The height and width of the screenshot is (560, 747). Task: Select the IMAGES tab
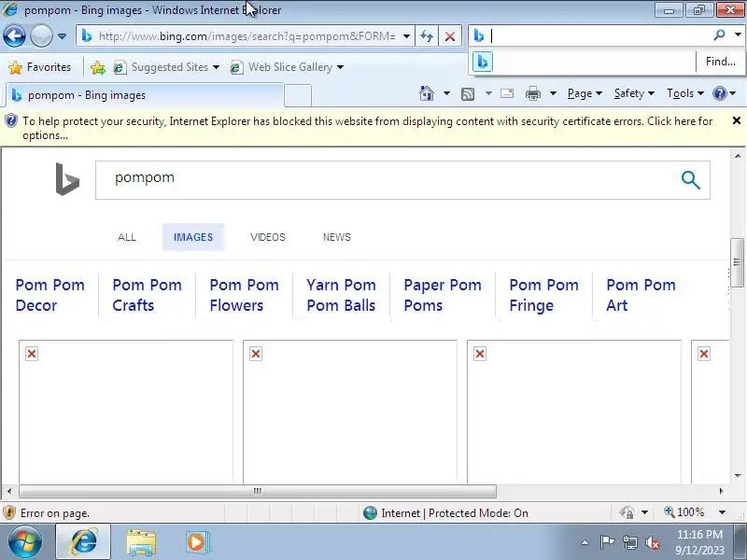point(193,237)
